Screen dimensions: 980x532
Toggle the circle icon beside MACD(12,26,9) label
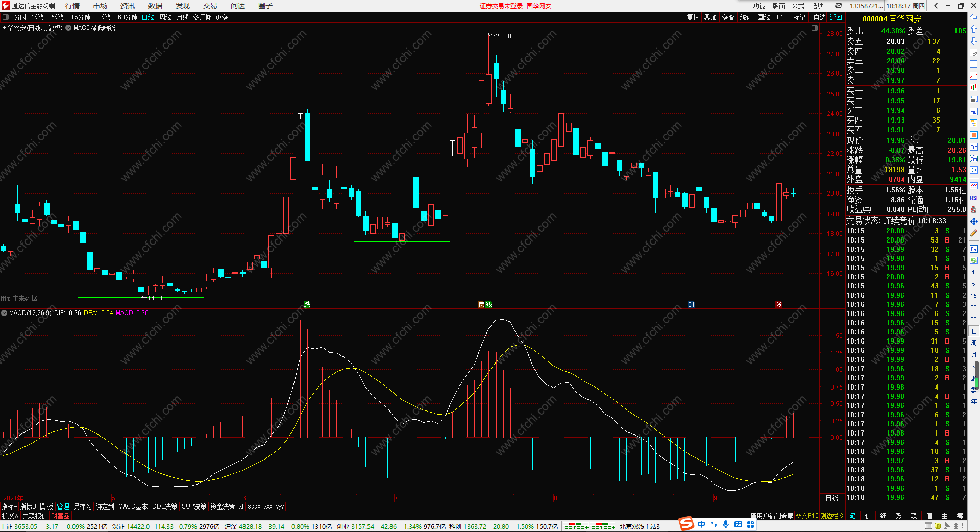4,313
